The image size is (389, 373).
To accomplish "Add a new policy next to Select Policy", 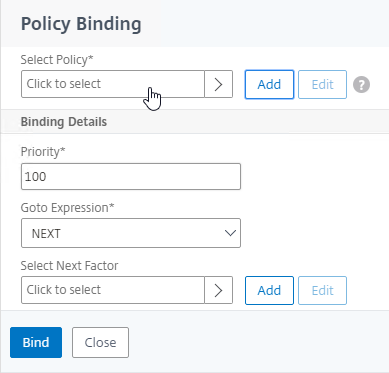I will [269, 84].
